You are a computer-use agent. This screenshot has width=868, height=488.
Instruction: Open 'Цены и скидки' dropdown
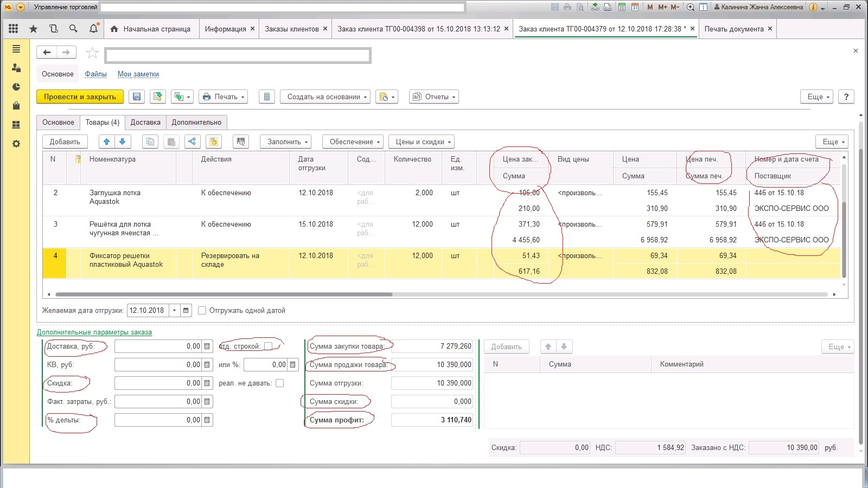pyautogui.click(x=421, y=142)
